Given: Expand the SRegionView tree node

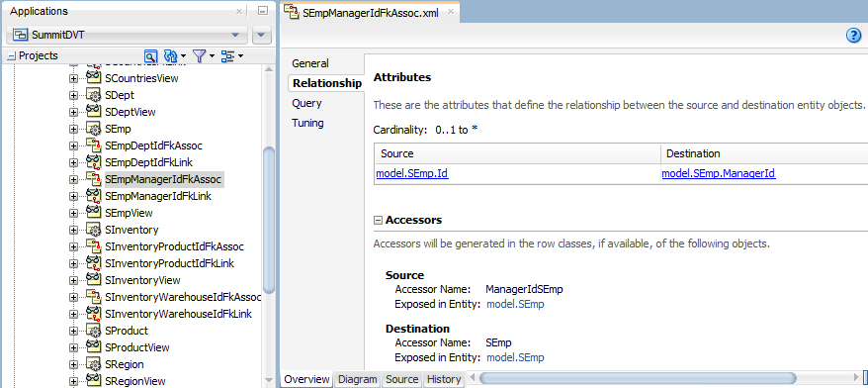Looking at the screenshot, I should coord(73,381).
